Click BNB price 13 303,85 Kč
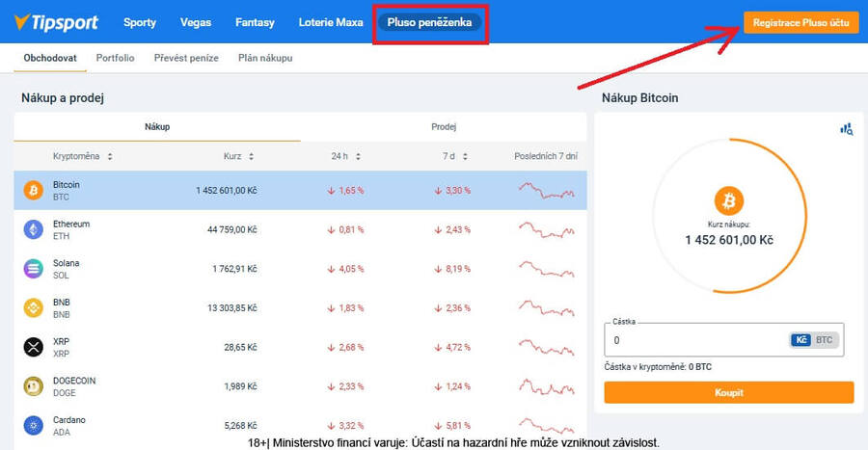Image resolution: width=868 pixels, height=450 pixels. (231, 308)
